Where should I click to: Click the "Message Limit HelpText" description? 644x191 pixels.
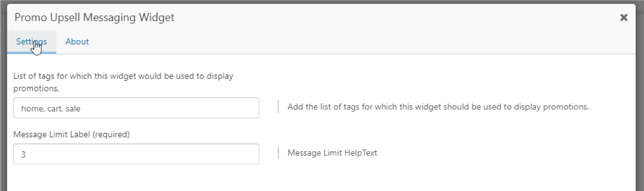coord(332,153)
